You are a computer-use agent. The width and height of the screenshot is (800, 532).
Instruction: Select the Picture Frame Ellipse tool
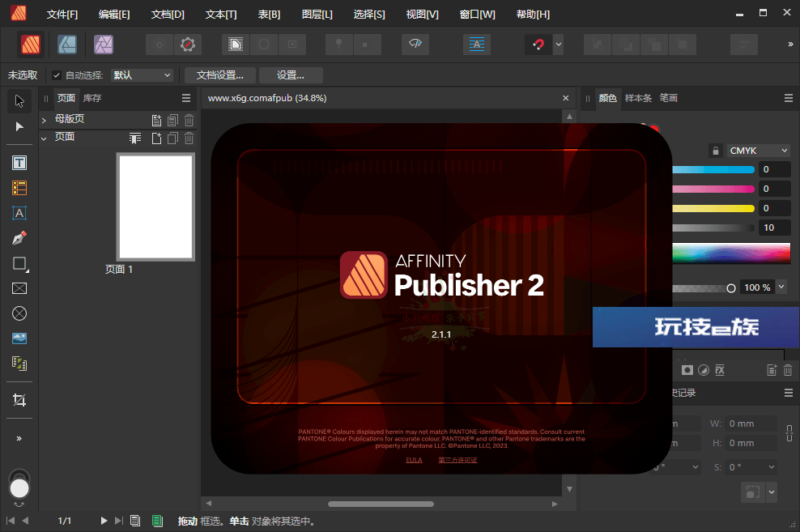pyautogui.click(x=19, y=313)
